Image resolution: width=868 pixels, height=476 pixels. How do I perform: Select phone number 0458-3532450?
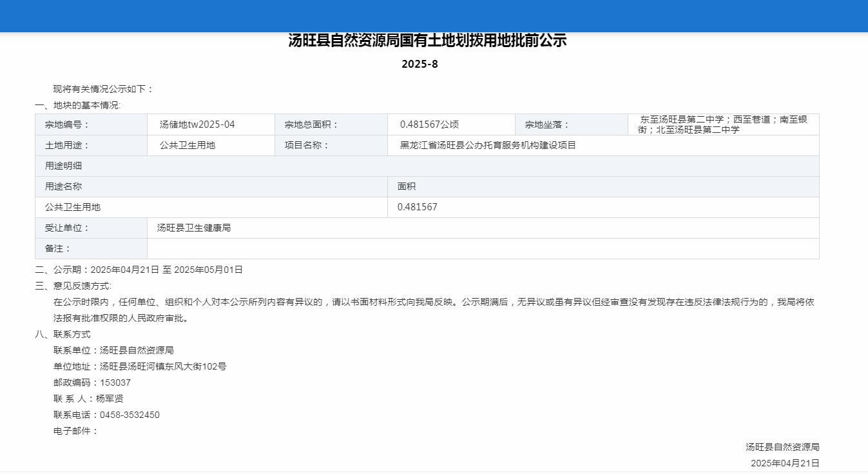pos(130,415)
